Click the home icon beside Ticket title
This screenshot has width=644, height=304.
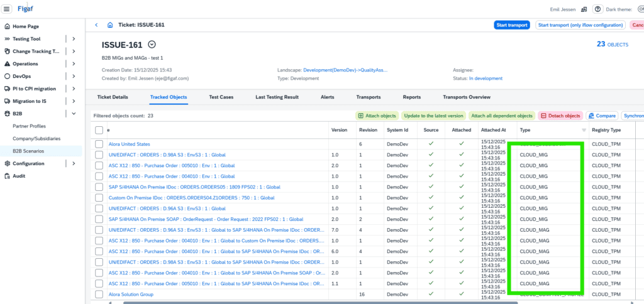click(x=109, y=25)
